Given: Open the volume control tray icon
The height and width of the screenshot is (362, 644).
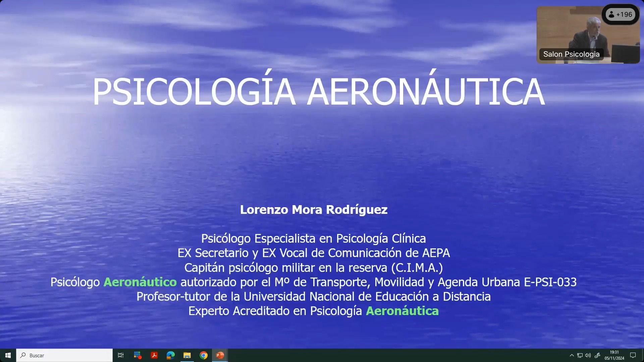Looking at the screenshot, I should (x=588, y=355).
